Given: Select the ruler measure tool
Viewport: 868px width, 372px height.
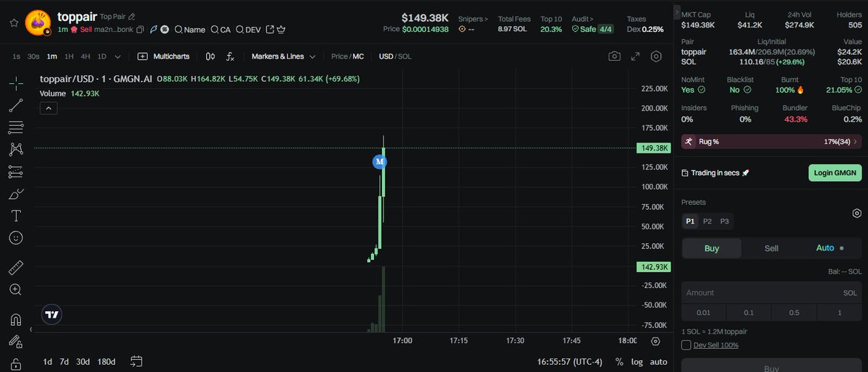Looking at the screenshot, I should pos(15,268).
